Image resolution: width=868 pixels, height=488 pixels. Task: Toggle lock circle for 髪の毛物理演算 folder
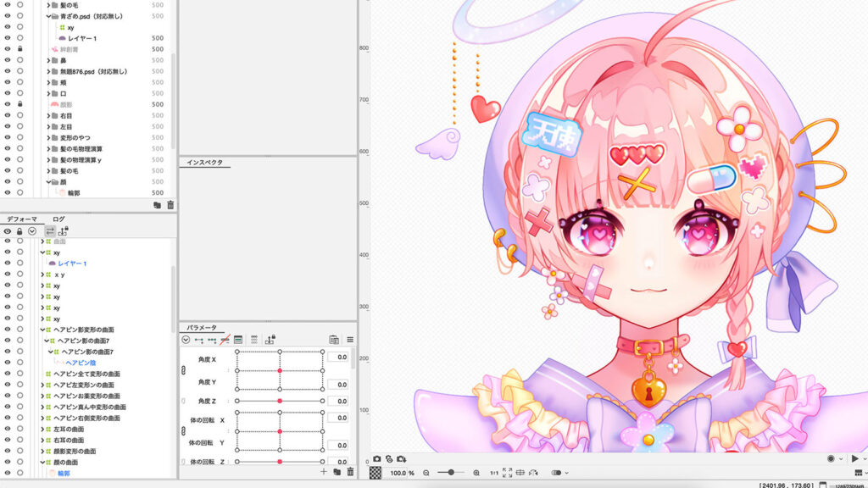(20, 149)
